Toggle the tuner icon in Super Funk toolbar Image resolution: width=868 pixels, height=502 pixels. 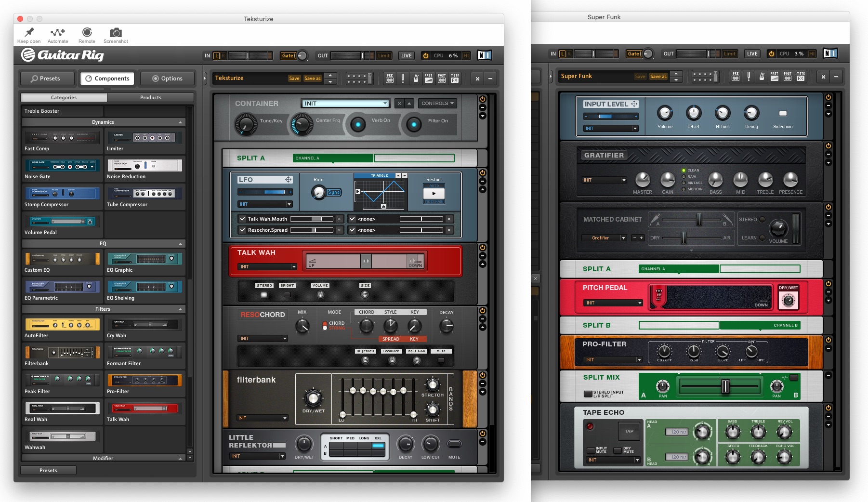tap(749, 77)
